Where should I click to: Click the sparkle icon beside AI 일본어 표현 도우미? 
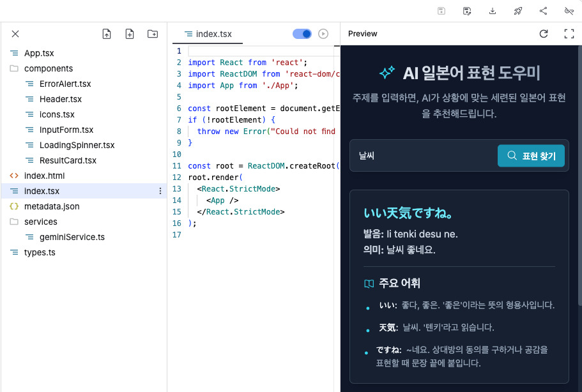(x=387, y=73)
